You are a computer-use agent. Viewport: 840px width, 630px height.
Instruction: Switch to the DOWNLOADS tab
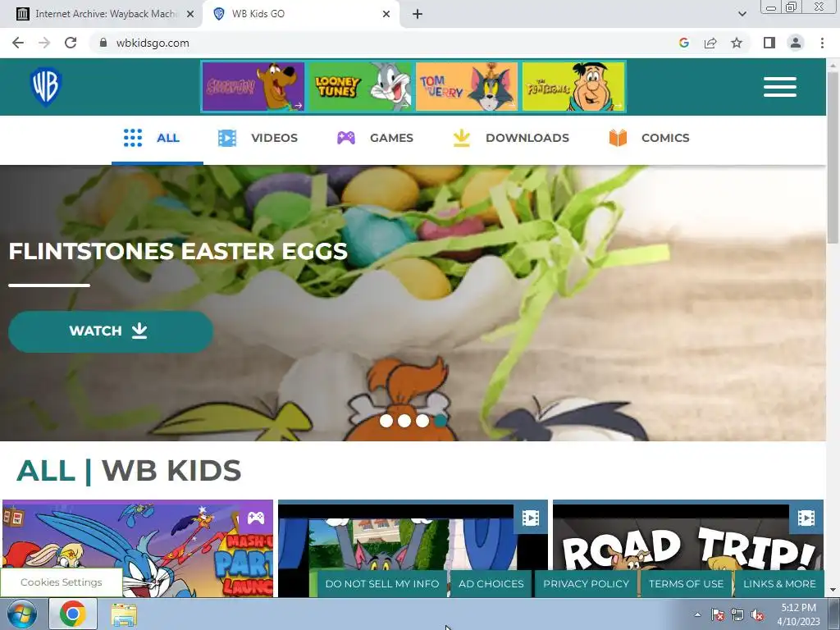[510, 138]
